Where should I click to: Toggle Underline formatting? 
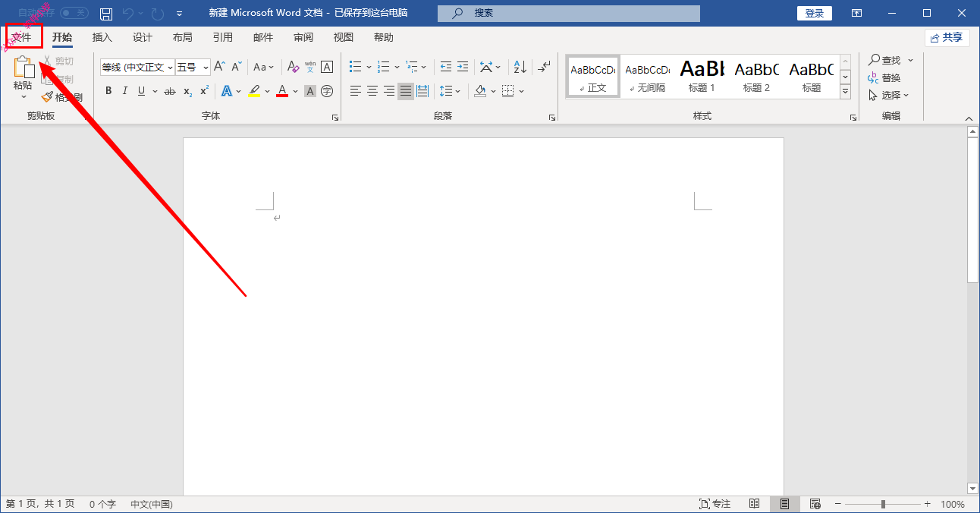(141, 91)
